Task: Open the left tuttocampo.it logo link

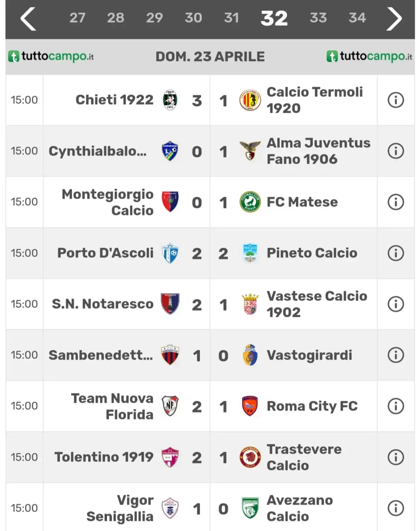Action: pos(51,56)
